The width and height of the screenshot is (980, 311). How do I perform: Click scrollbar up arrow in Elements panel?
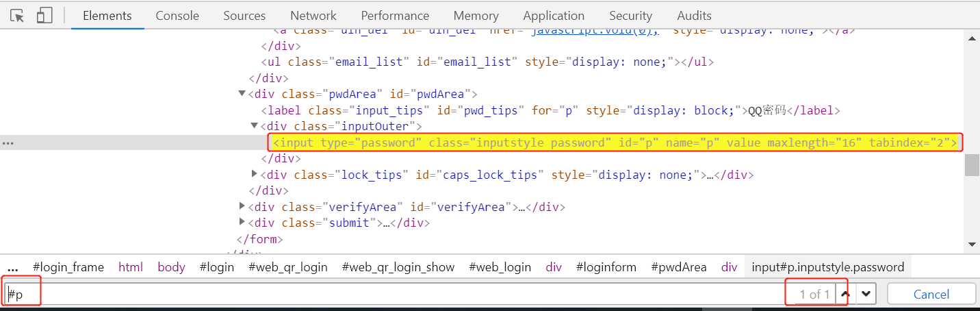pyautogui.click(x=972, y=38)
